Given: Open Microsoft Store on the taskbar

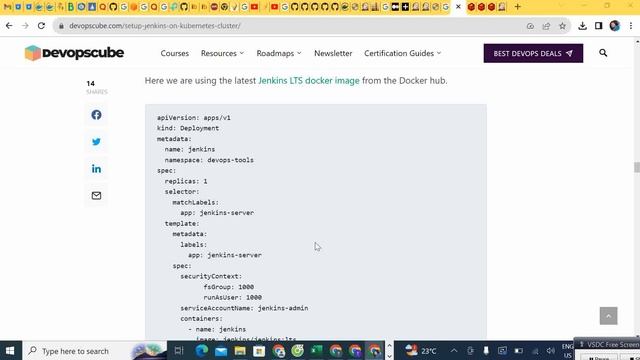Looking at the screenshot, I should (x=259, y=351).
